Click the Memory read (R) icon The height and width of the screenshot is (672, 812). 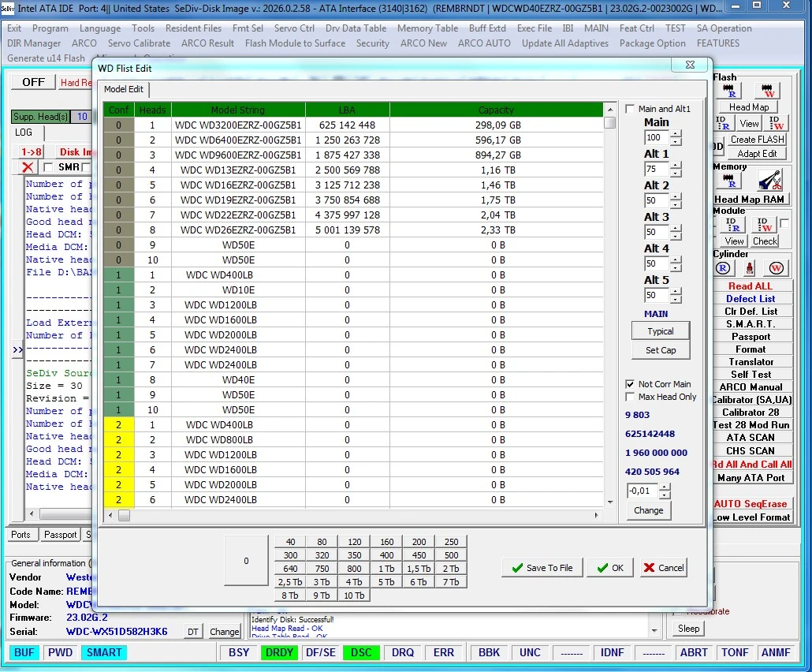point(729,181)
